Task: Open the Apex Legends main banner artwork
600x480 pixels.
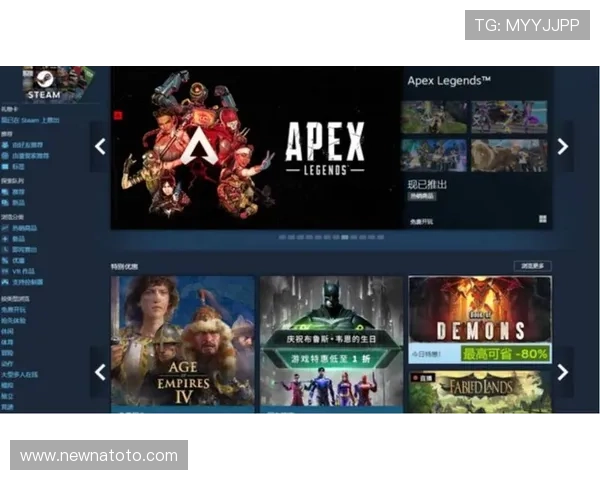Action: [255, 145]
